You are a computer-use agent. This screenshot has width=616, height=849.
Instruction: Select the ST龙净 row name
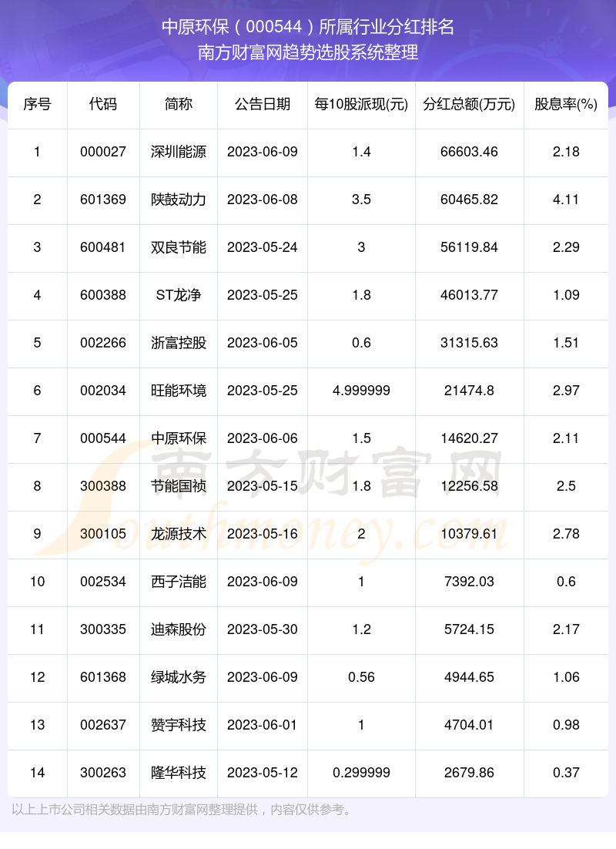(x=179, y=295)
